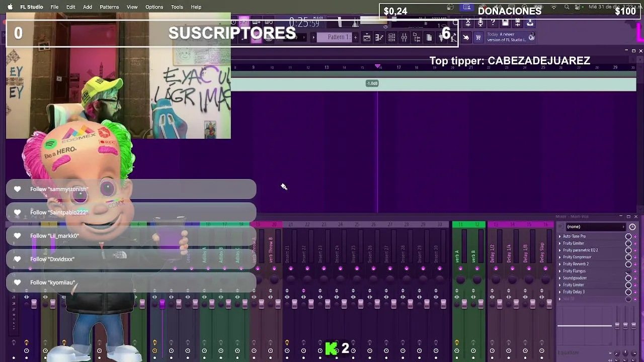Click the render icon beside save icon

[x=518, y=23]
